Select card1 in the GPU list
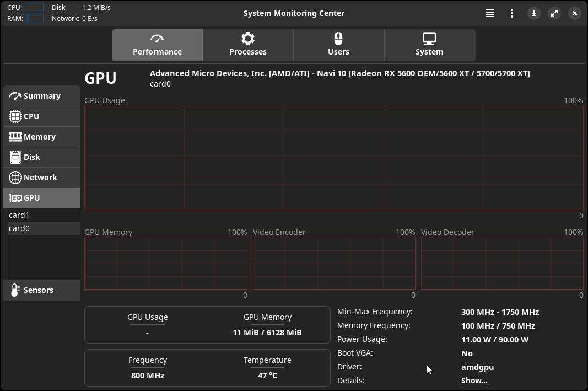588x391 pixels. click(44, 216)
